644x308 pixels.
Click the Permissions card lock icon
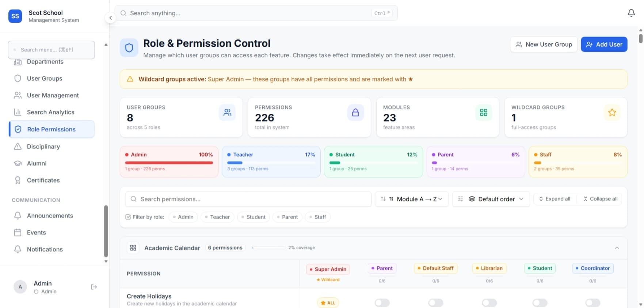(355, 112)
